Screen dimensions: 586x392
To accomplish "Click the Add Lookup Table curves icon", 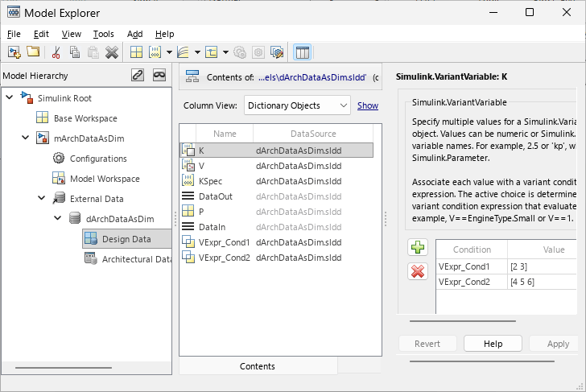I will (183, 52).
